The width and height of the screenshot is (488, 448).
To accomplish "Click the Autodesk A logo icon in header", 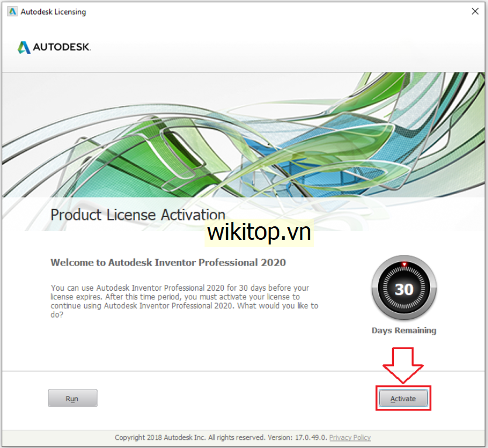I will coord(24,47).
